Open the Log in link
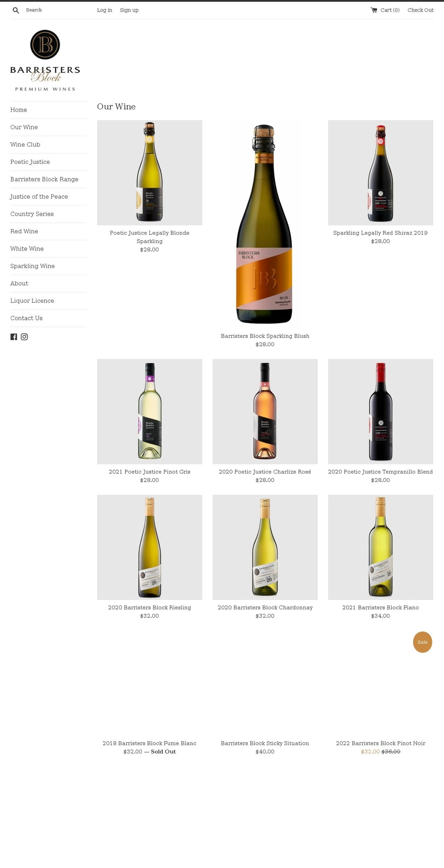Screen dimensions: 444x868 pos(105,10)
